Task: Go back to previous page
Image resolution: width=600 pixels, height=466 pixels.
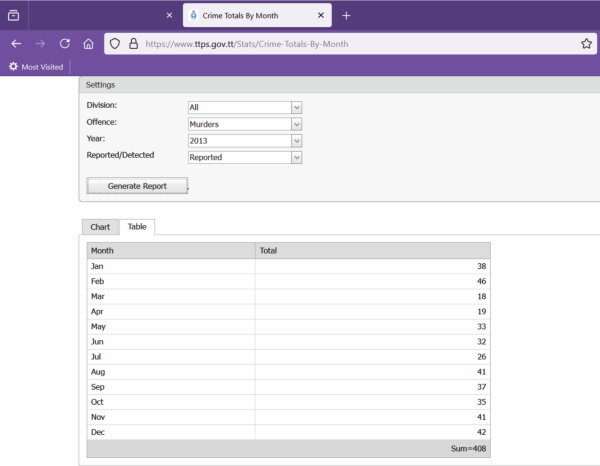Action: pyautogui.click(x=16, y=44)
